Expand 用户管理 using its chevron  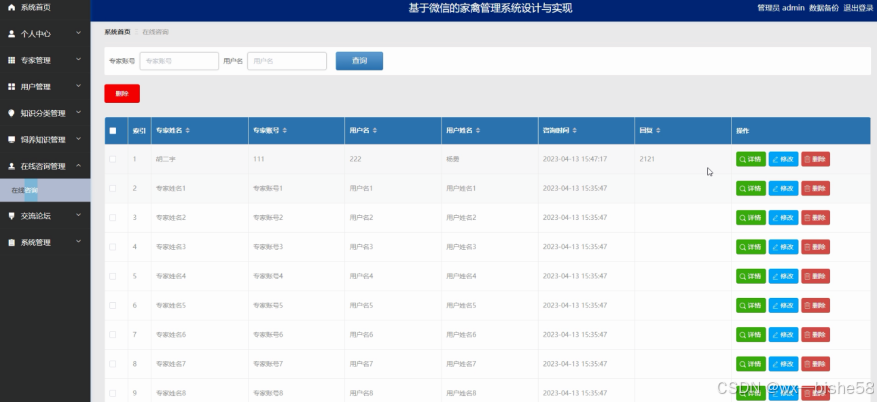(78, 86)
